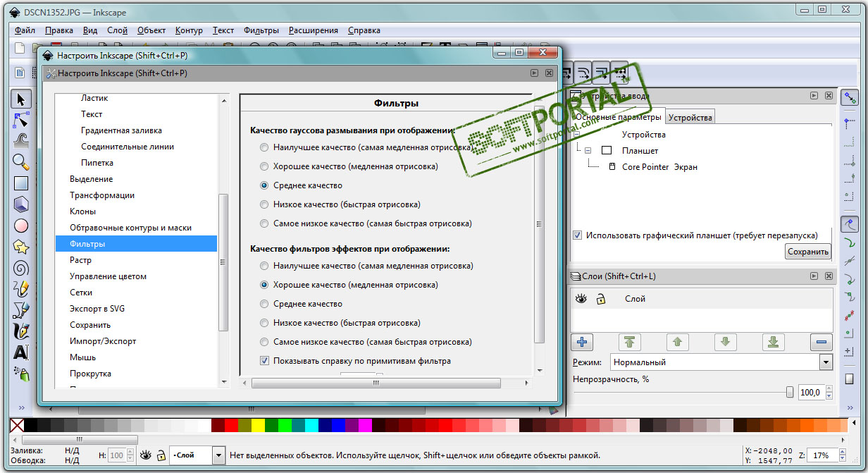Click the new document toolbar icon
This screenshot has height=473, width=868.
point(20,47)
